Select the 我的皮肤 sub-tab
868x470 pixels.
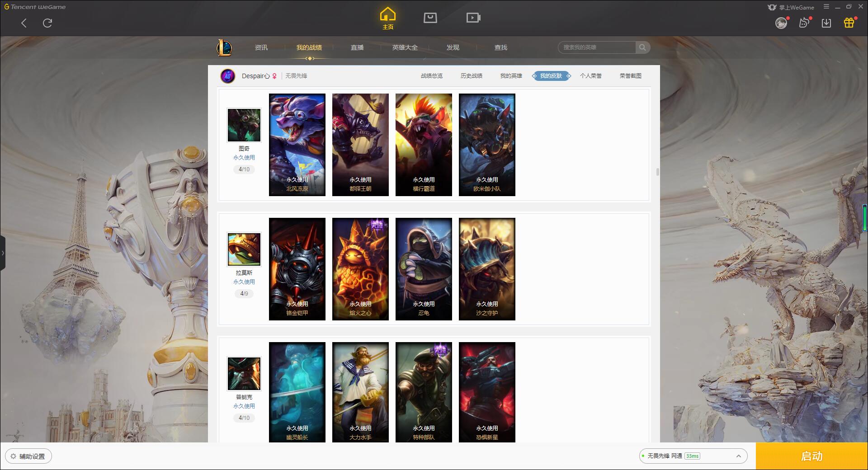pos(551,76)
